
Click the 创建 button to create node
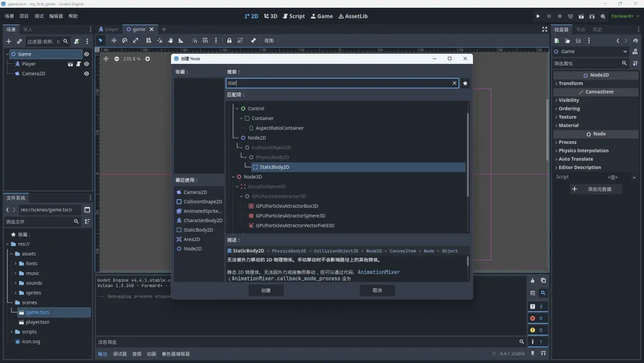tap(266, 291)
